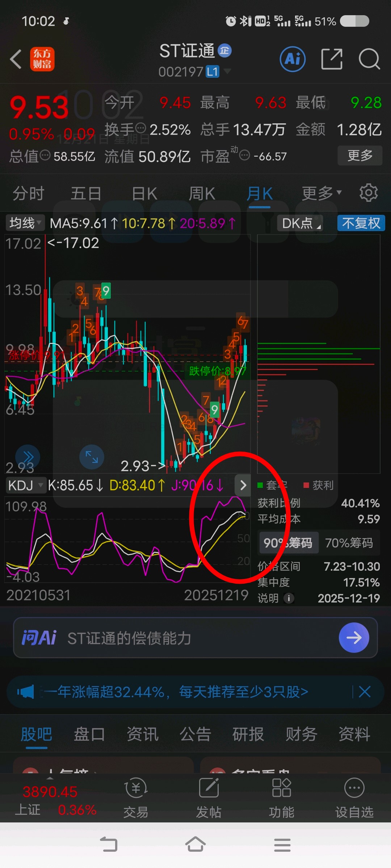Toggle the 不复权 adjustment mode
Screen dimensions: 391x868
[x=361, y=223]
